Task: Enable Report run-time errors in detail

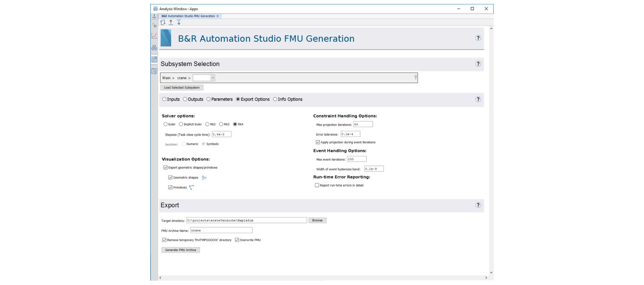Action: pyautogui.click(x=317, y=185)
